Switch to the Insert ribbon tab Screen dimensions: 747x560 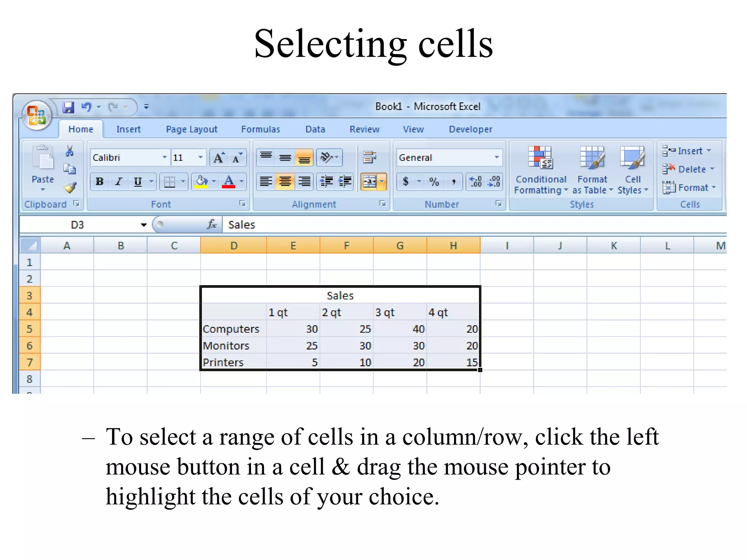point(128,129)
